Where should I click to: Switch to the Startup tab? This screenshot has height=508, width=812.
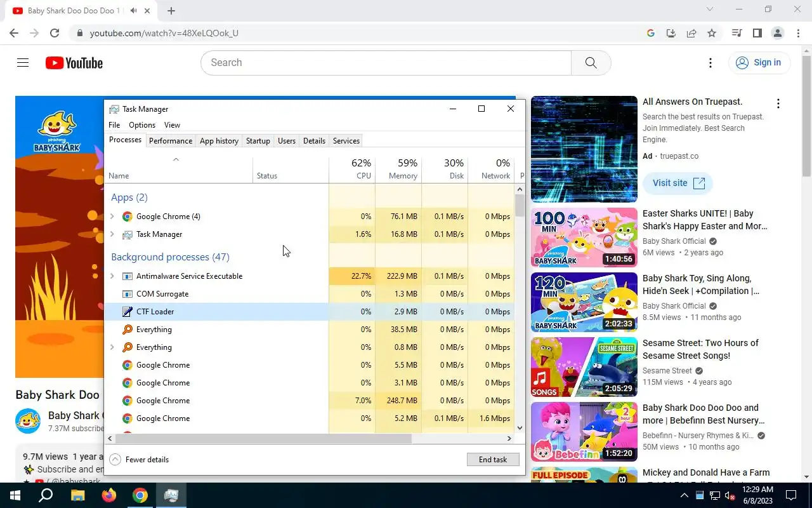(258, 141)
